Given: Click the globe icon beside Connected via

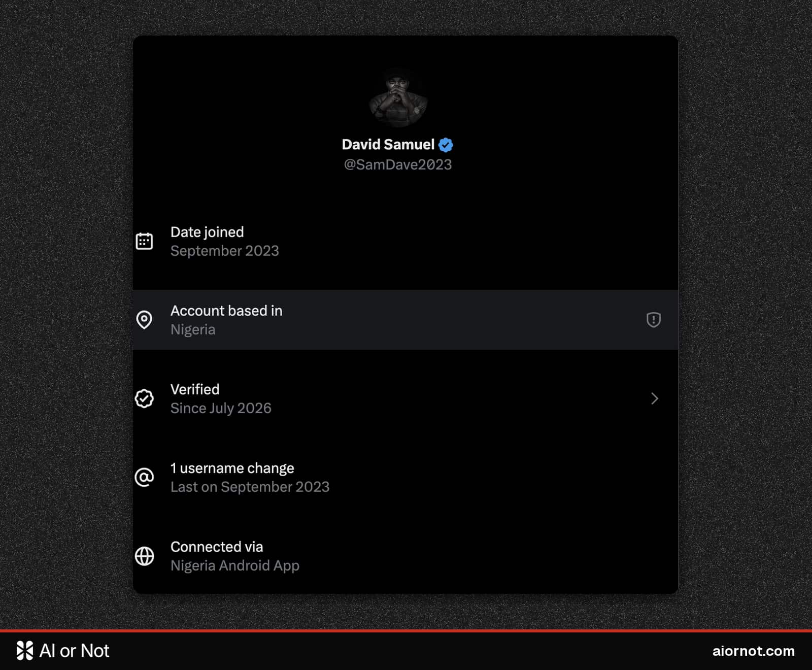Looking at the screenshot, I should click(144, 556).
